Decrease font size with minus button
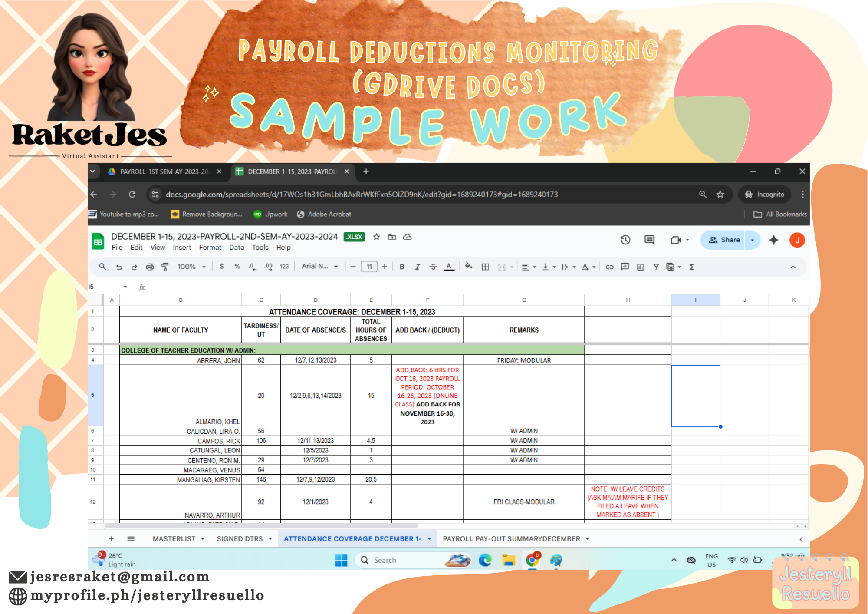Screen dimensions: 868x614 pyautogui.click(x=353, y=267)
